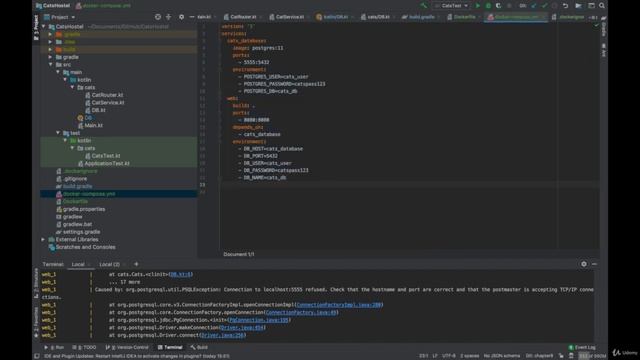Open the TODO tool window button
The image size is (640, 360).
tap(84, 347)
